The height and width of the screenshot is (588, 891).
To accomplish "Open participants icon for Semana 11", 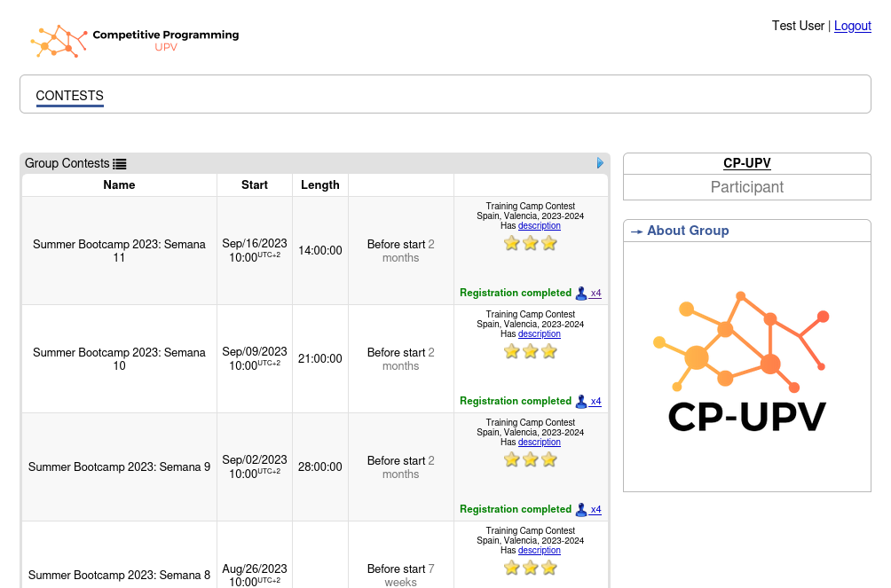I will click(x=580, y=294).
